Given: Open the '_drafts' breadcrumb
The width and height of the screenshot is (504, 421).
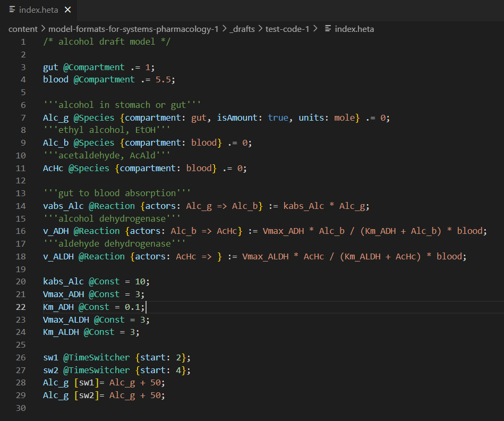Looking at the screenshot, I should pyautogui.click(x=242, y=29).
